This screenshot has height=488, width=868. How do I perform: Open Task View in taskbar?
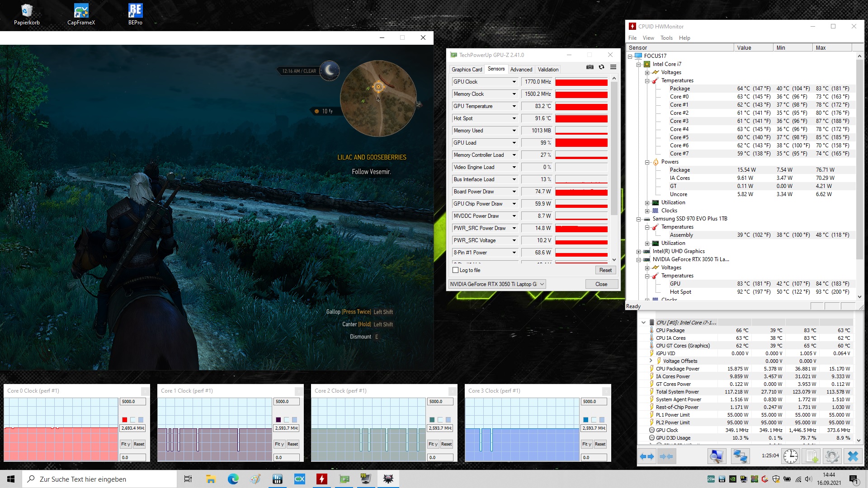(188, 479)
